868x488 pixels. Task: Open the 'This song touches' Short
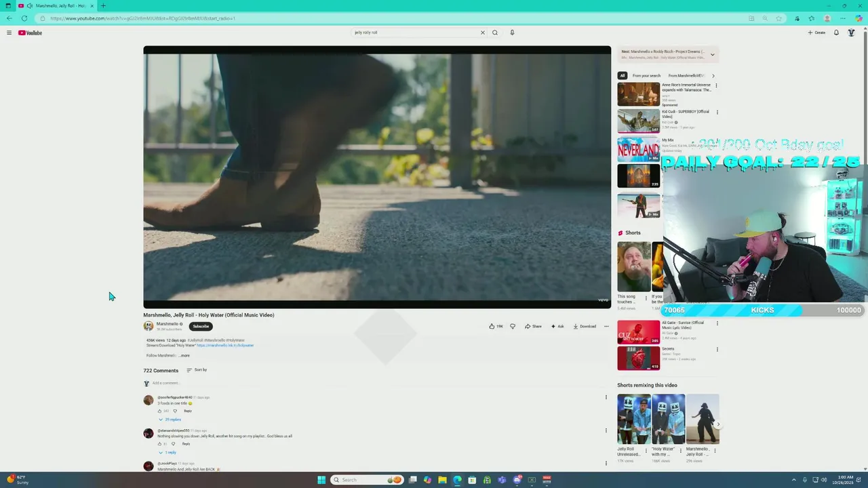pos(633,266)
